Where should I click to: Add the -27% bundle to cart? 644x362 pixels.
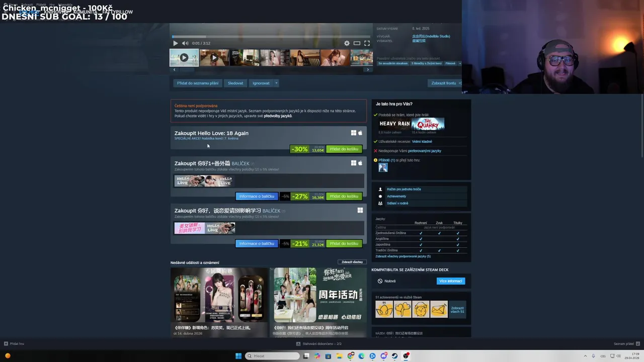pyautogui.click(x=344, y=196)
